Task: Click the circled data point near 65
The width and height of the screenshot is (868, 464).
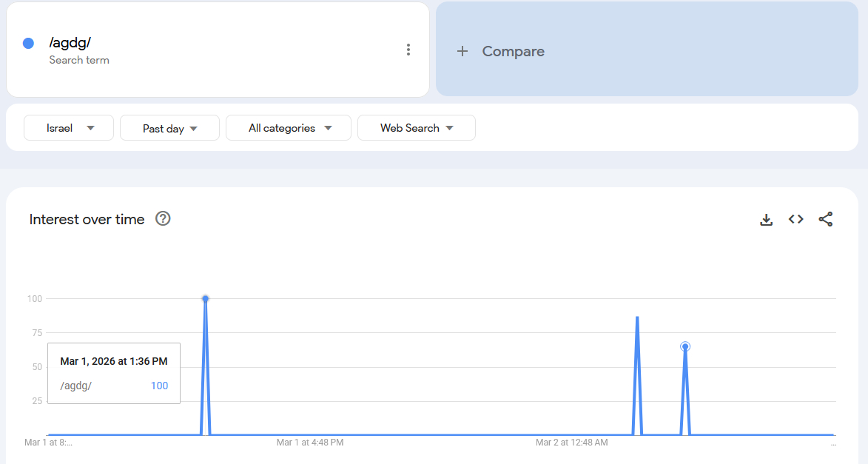Action: pos(685,346)
